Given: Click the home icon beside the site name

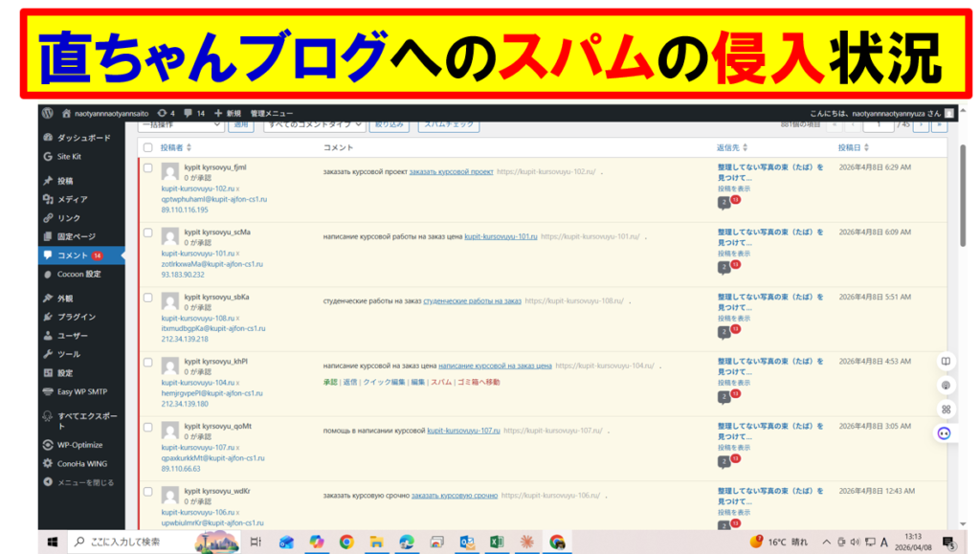Looking at the screenshot, I should pyautogui.click(x=66, y=112).
